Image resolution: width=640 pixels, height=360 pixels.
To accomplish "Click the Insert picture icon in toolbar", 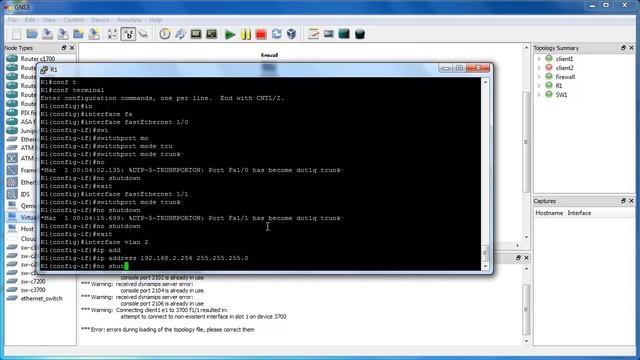I will (329, 34).
